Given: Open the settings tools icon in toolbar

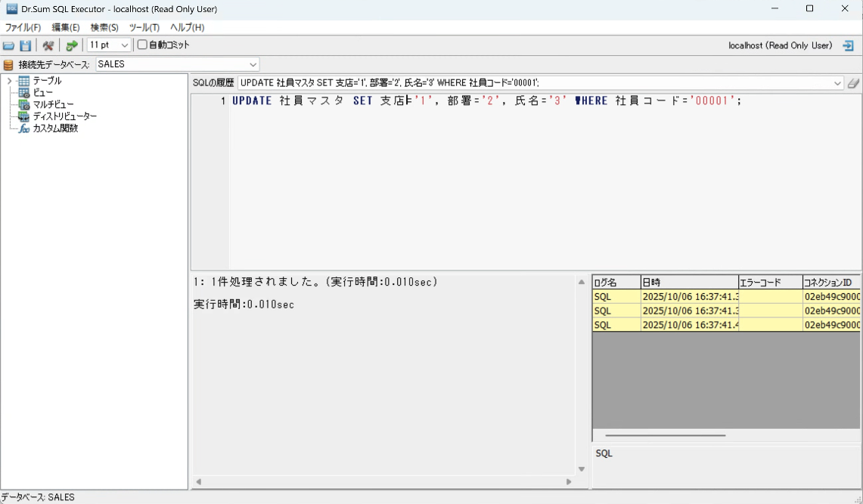Looking at the screenshot, I should tap(48, 45).
